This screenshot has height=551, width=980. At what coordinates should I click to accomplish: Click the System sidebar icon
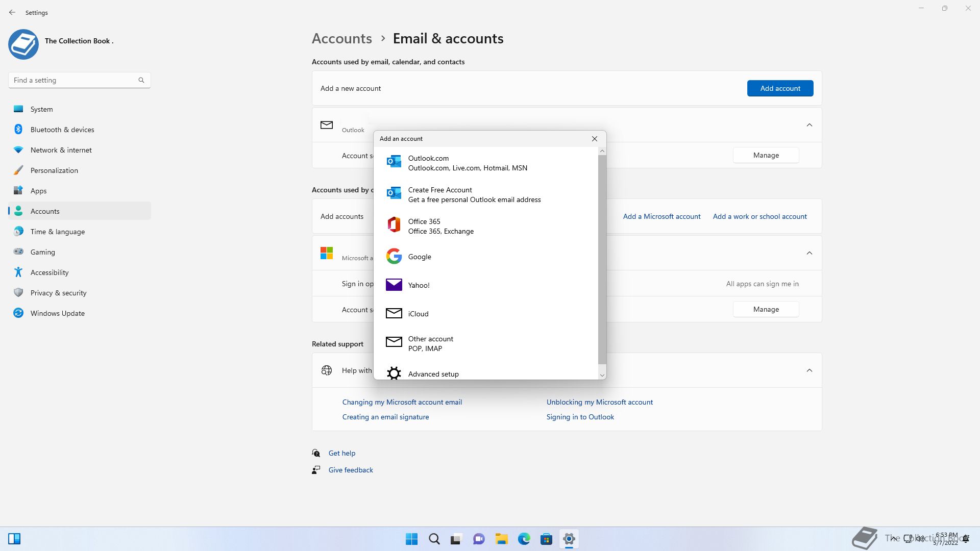point(18,109)
